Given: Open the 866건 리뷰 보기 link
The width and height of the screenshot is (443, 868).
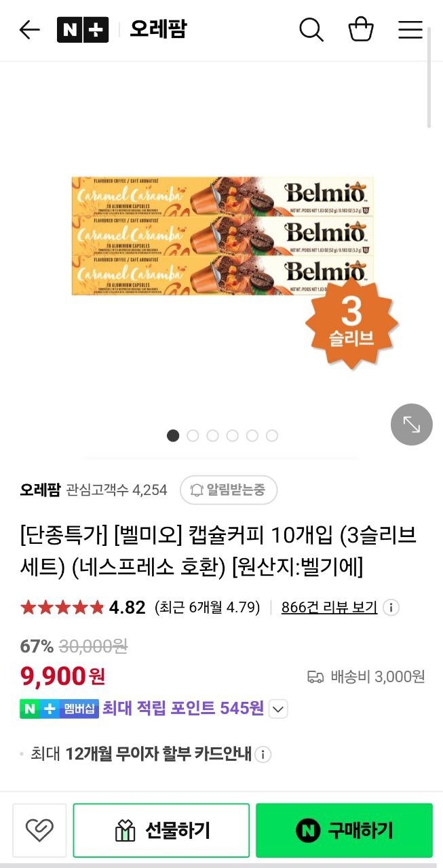Looking at the screenshot, I should tap(329, 608).
